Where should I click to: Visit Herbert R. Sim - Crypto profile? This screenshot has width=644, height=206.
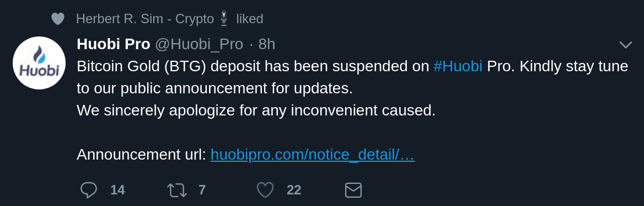(145, 19)
